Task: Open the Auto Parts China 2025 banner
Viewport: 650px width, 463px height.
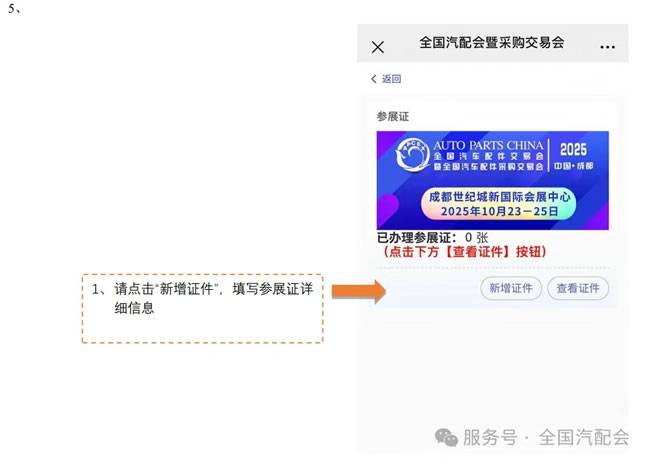Action: pyautogui.click(x=492, y=180)
